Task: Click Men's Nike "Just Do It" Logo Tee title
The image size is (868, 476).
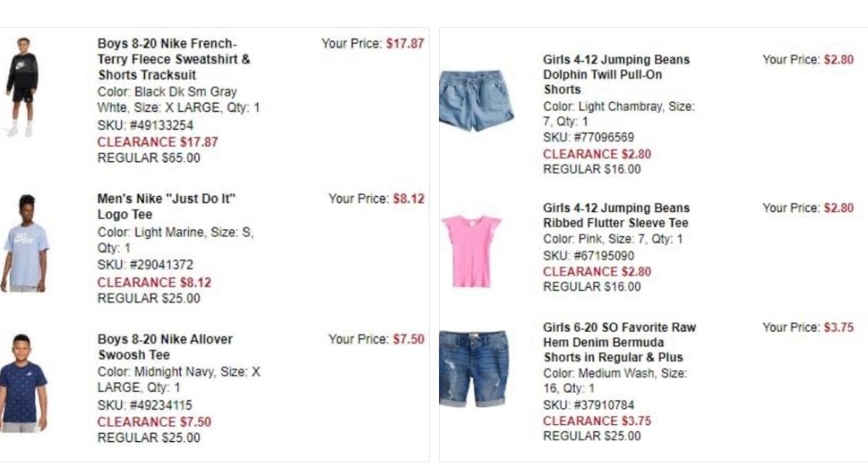Action: tap(166, 206)
